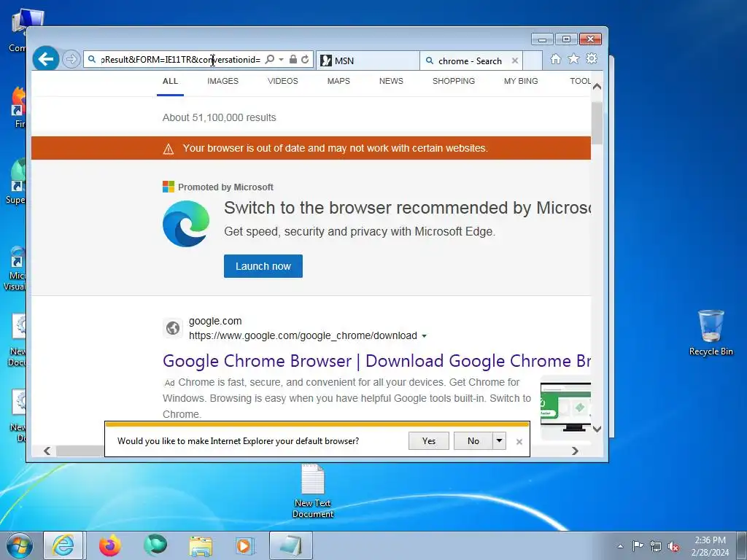
Task: Open the Tools gear menu
Action: point(591,58)
